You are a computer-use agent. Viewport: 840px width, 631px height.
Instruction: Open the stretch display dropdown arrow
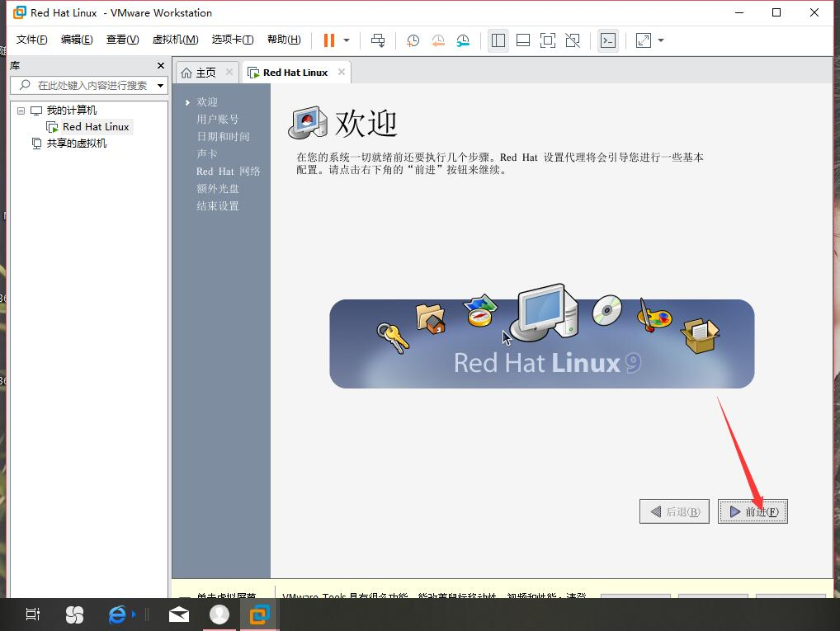661,40
